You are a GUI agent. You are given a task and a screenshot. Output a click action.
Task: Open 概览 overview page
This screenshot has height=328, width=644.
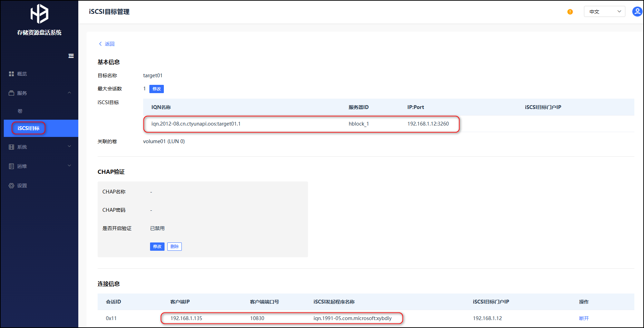coord(22,74)
